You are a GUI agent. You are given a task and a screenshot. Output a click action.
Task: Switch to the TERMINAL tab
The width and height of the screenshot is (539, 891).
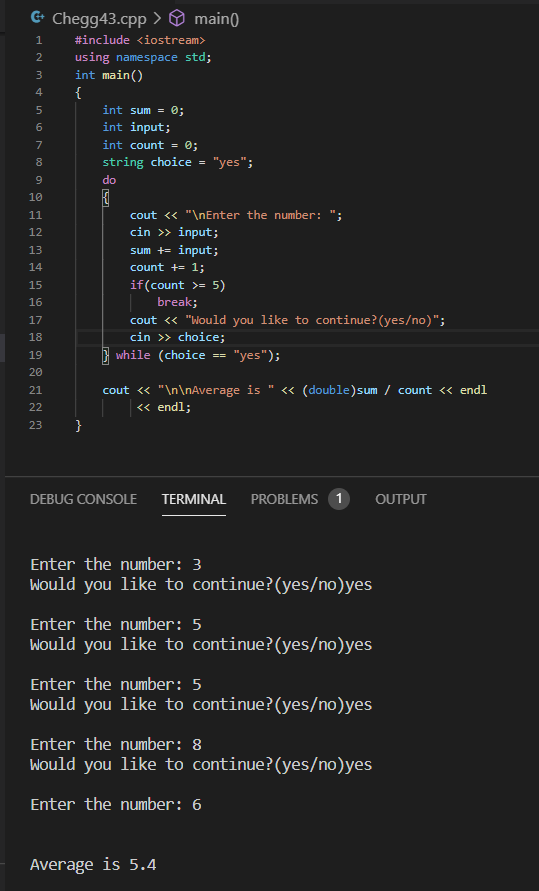click(x=194, y=499)
